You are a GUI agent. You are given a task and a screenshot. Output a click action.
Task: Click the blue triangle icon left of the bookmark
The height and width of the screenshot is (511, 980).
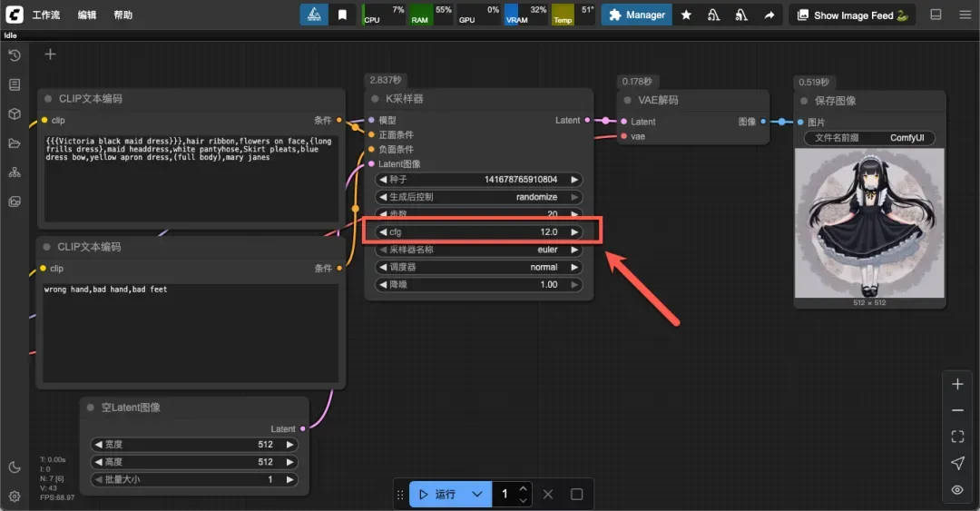[x=314, y=15]
